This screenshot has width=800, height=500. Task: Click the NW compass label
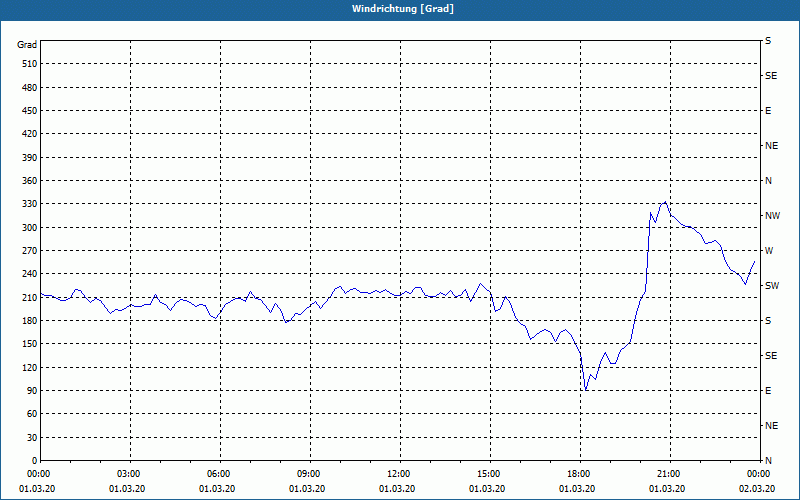(772, 216)
